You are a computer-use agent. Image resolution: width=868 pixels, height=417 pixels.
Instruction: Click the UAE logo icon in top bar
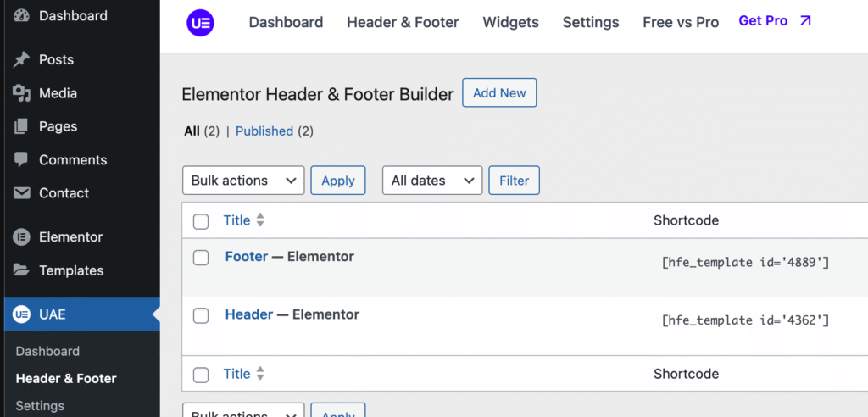(200, 22)
